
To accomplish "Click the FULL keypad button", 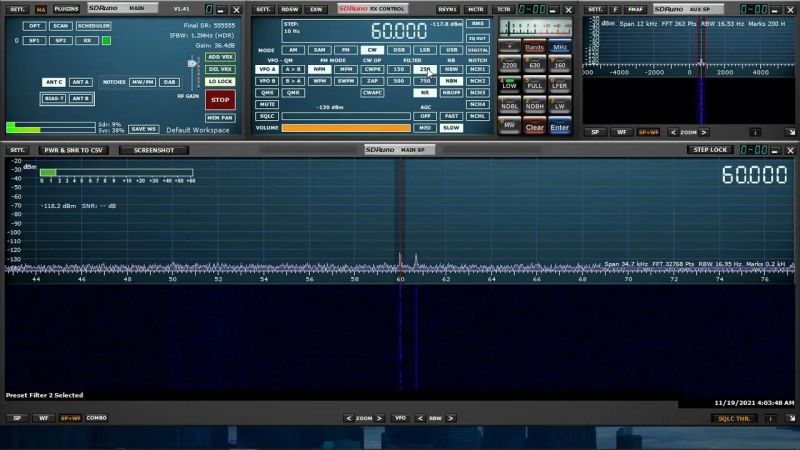I will [x=534, y=85].
